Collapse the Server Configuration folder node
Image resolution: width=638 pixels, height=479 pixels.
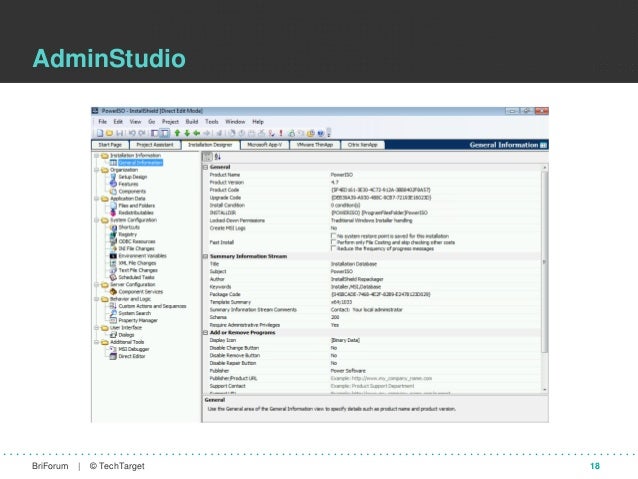pyautogui.click(x=97, y=285)
